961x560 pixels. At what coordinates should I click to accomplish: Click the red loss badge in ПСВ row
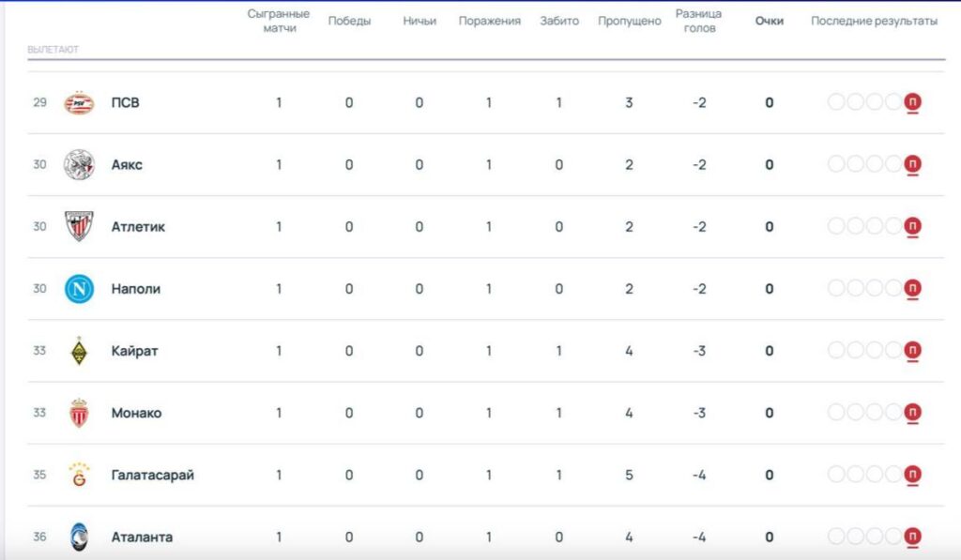tap(912, 102)
